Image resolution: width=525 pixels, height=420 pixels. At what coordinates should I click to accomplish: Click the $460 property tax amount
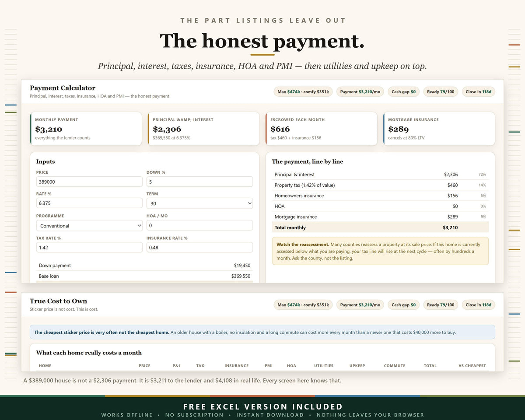coord(452,185)
